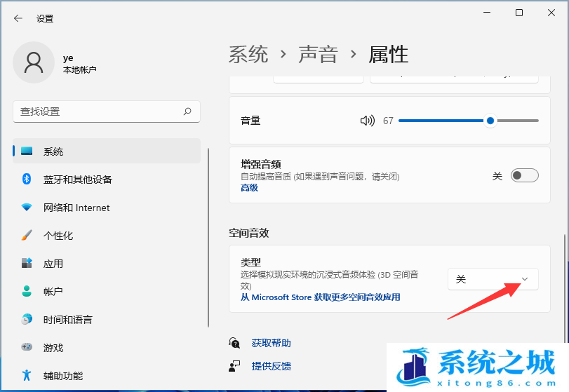This screenshot has height=392, width=569.
Task: Click the Accessibility figure icon
Action: [x=27, y=375]
